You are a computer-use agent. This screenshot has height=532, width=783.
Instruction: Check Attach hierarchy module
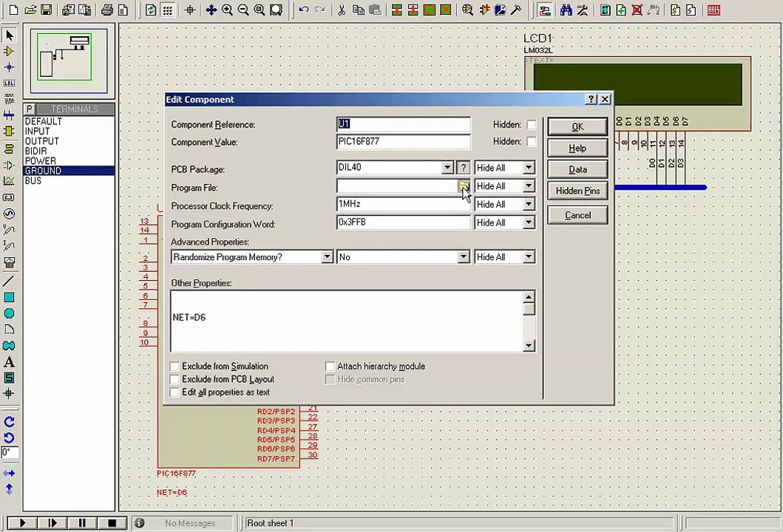tap(330, 366)
